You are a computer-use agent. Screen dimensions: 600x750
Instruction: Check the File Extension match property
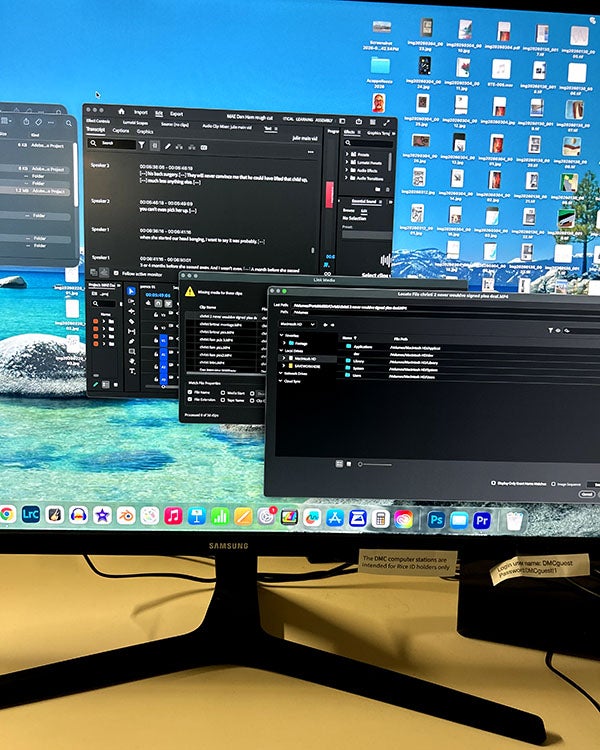point(190,399)
